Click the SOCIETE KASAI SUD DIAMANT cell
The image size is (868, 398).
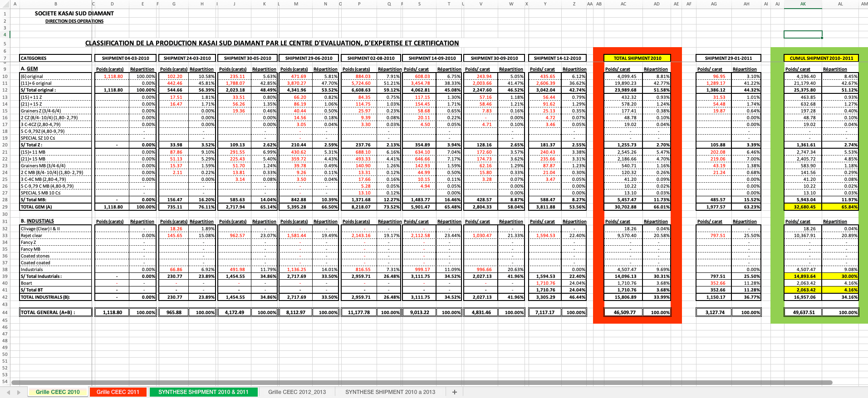pyautogui.click(x=74, y=14)
